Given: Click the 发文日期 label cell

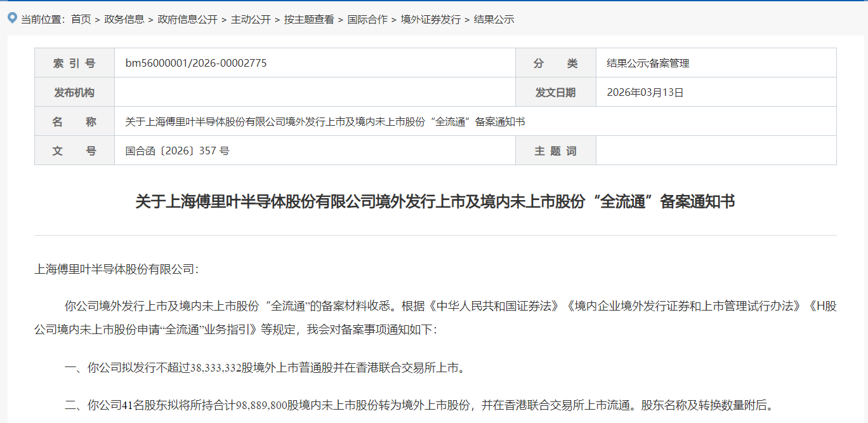Looking at the screenshot, I should coord(556,92).
